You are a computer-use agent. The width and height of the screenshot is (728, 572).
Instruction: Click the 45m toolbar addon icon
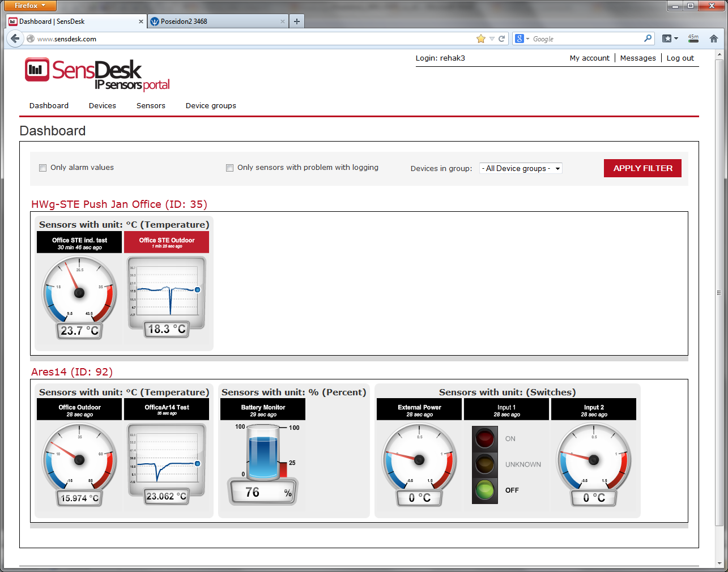pyautogui.click(x=693, y=39)
